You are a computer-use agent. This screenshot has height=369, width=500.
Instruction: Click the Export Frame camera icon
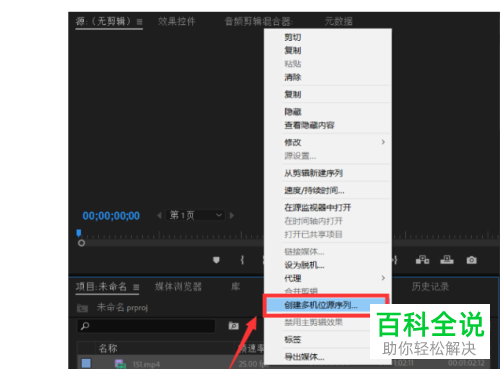point(471,260)
